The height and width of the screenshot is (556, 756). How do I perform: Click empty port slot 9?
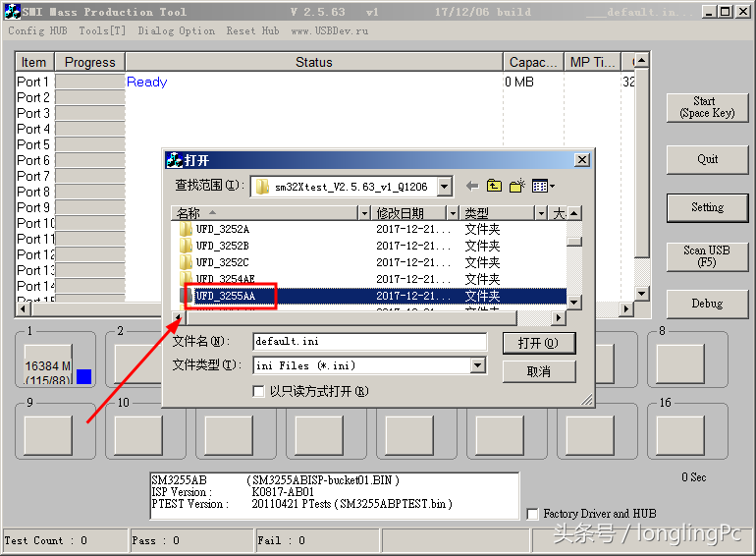(48, 435)
